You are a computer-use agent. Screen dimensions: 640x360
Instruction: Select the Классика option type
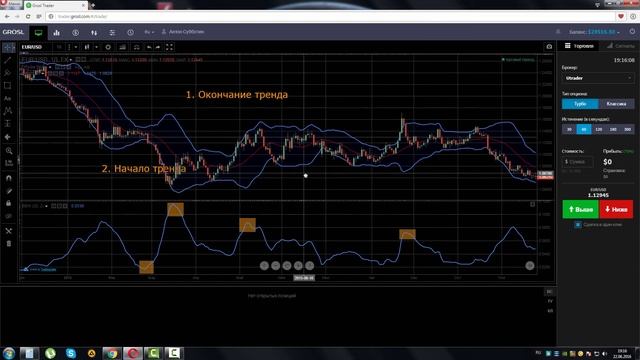point(616,104)
